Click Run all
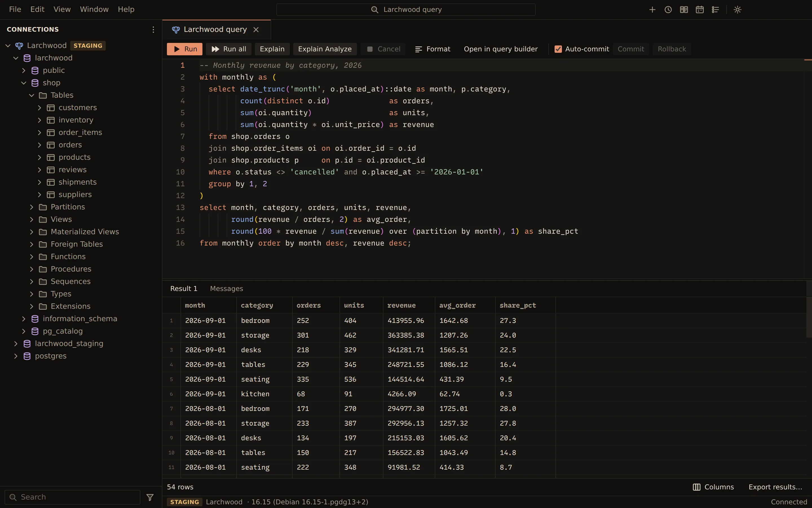Image resolution: width=812 pixels, height=508 pixels. tap(229, 49)
